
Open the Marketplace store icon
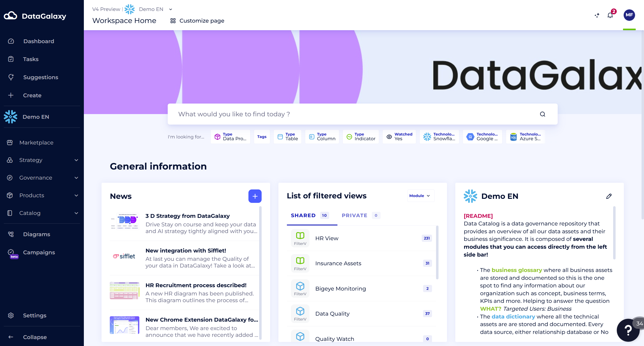pos(10,142)
